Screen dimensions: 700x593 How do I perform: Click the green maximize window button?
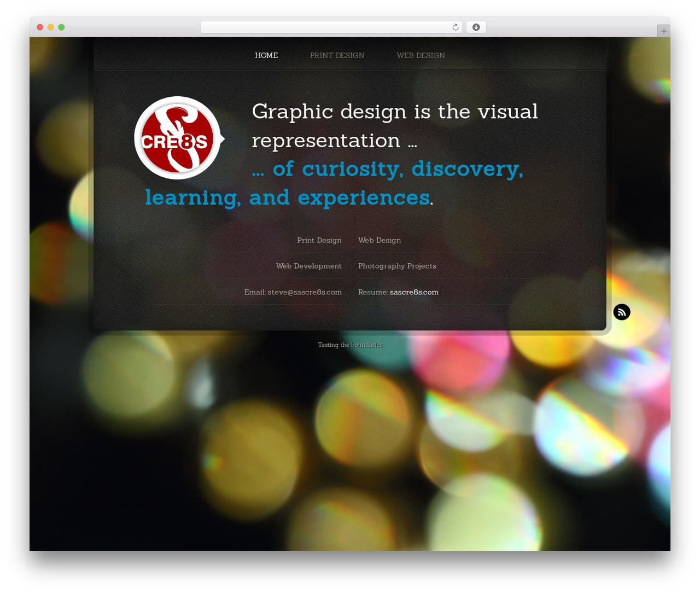(61, 27)
